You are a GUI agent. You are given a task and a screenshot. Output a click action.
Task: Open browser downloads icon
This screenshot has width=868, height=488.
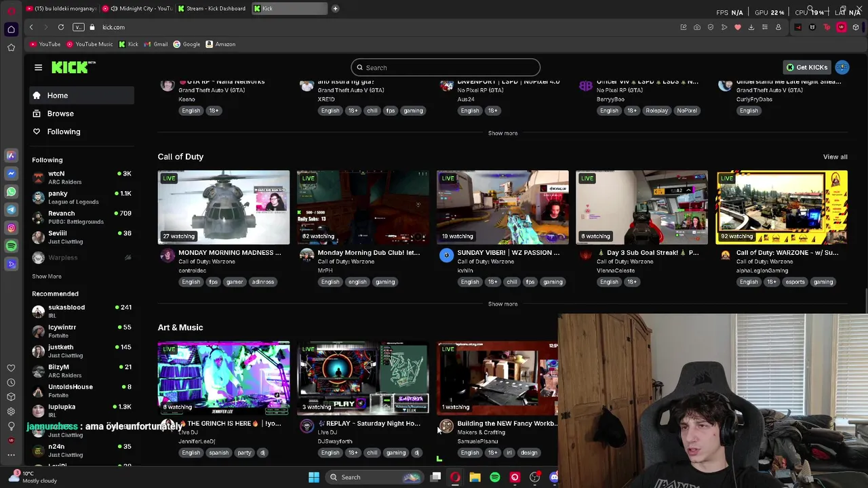(x=751, y=27)
